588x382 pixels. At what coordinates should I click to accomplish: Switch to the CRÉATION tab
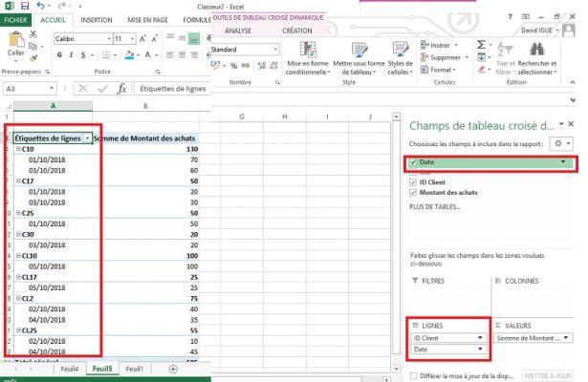click(297, 31)
